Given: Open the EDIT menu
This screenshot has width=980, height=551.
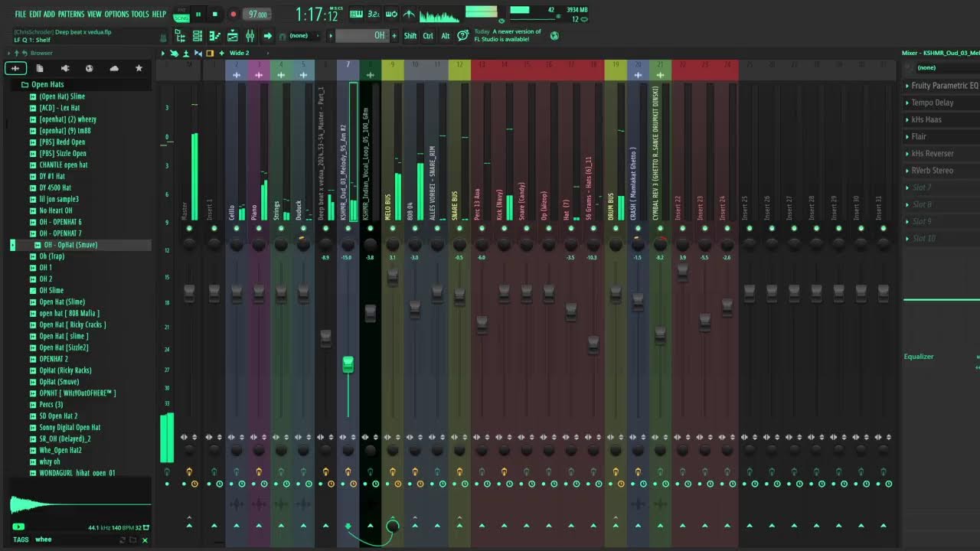Looking at the screenshot, I should (35, 14).
